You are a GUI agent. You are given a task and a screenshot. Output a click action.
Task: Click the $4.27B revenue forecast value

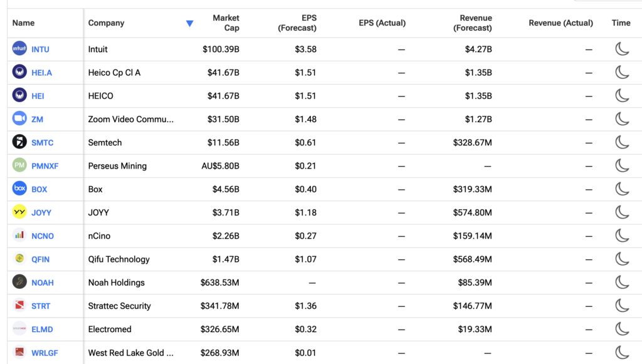(478, 49)
